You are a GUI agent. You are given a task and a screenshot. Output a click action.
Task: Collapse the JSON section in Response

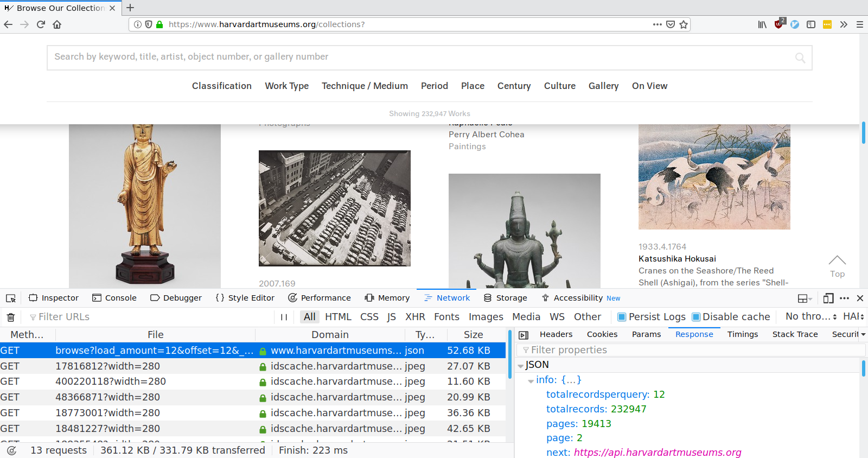point(521,366)
